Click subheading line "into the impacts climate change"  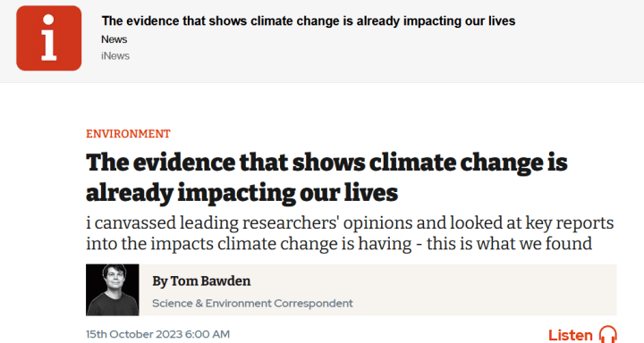(216, 244)
